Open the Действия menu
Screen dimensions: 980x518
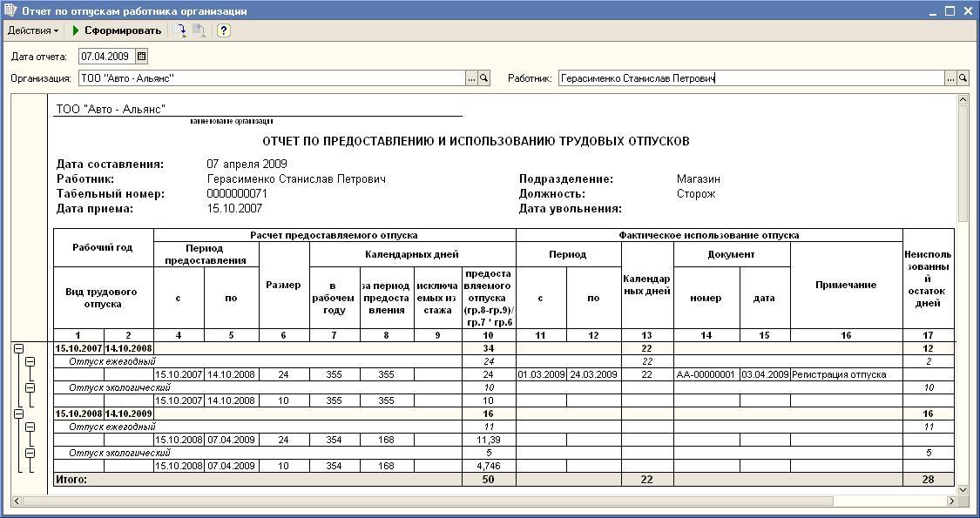[x=33, y=30]
